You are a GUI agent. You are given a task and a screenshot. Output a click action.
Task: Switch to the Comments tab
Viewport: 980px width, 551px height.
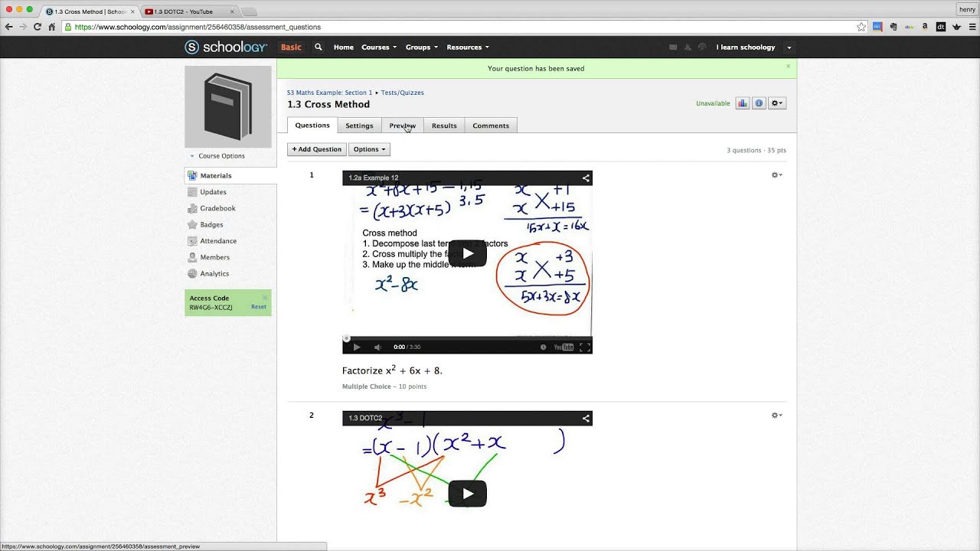tap(491, 126)
